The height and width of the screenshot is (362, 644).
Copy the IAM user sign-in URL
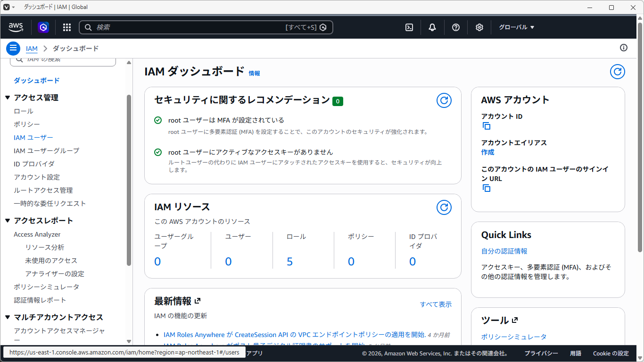tap(487, 188)
